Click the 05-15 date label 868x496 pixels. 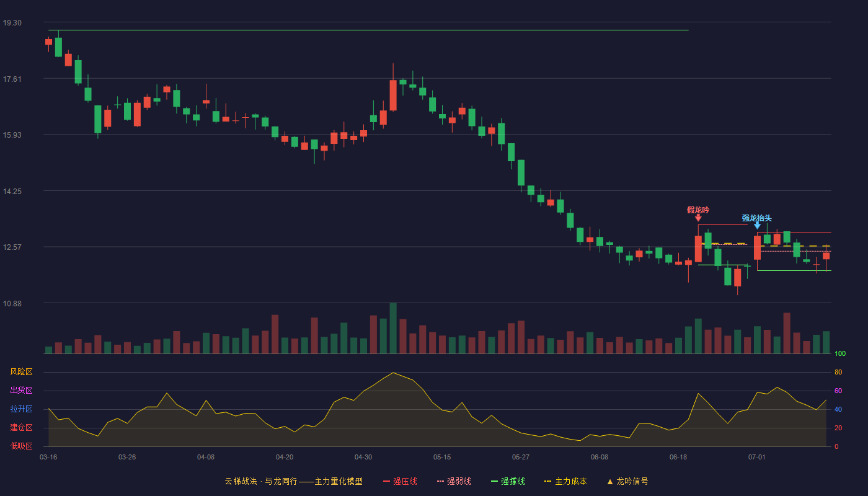click(x=442, y=457)
